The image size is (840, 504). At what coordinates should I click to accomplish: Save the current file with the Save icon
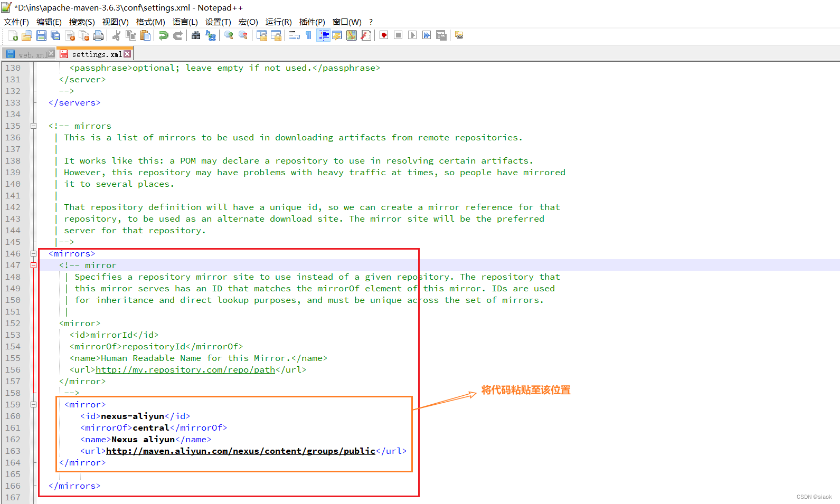[x=41, y=35]
